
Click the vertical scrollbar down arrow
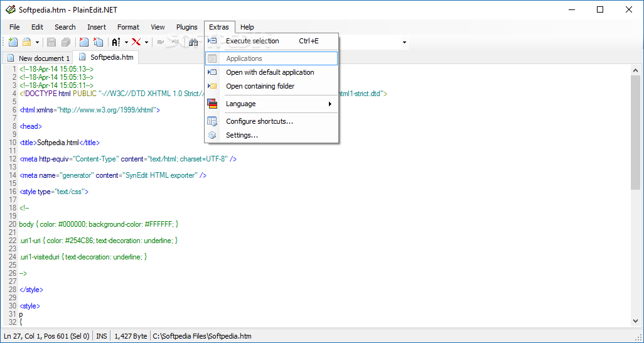(x=636, y=321)
